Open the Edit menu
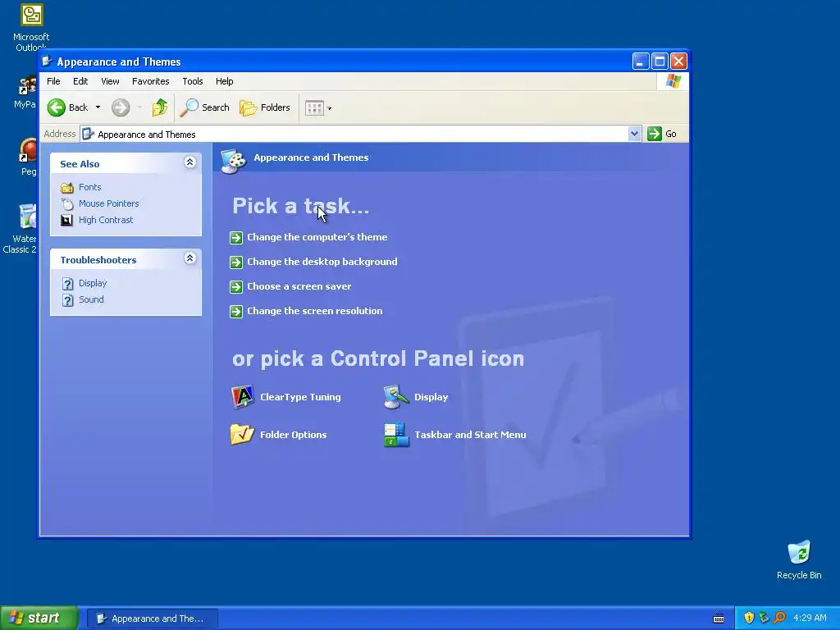 click(80, 81)
